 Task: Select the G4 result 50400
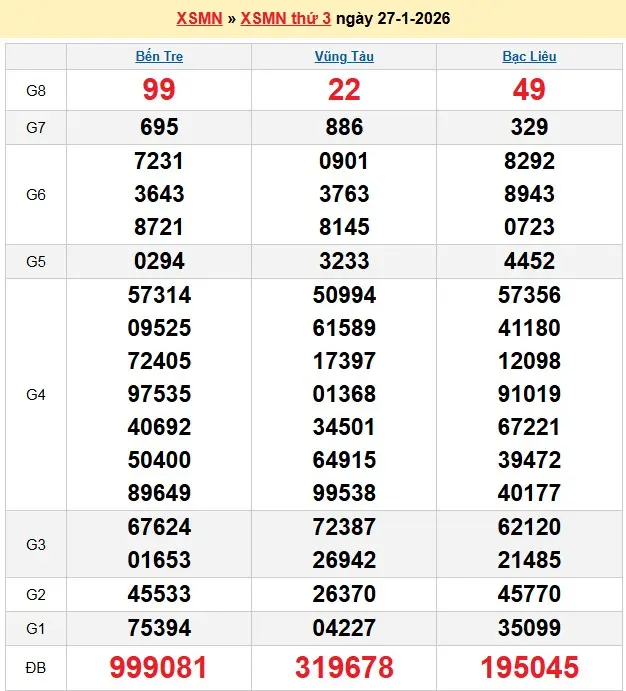tap(159, 460)
